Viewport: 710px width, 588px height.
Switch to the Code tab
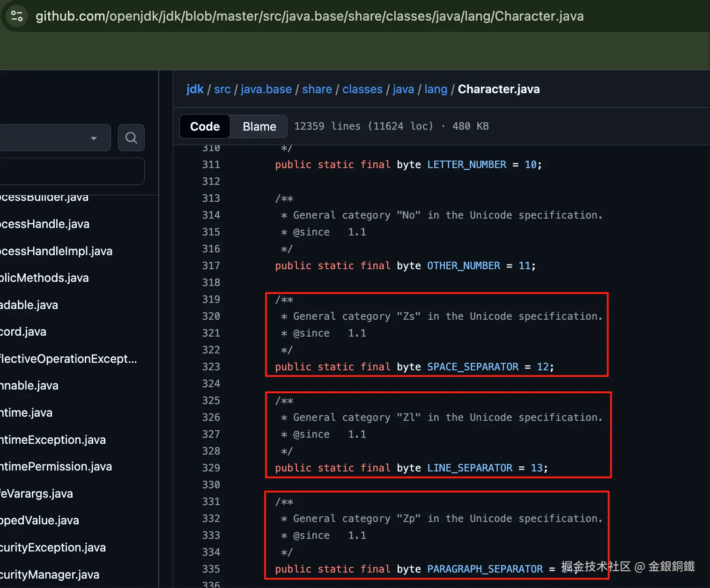coord(205,126)
